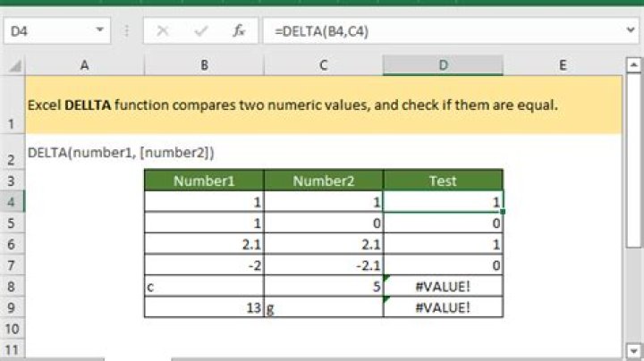Click the Number2 table header cell
This screenshot has height=361, width=644.
324,180
